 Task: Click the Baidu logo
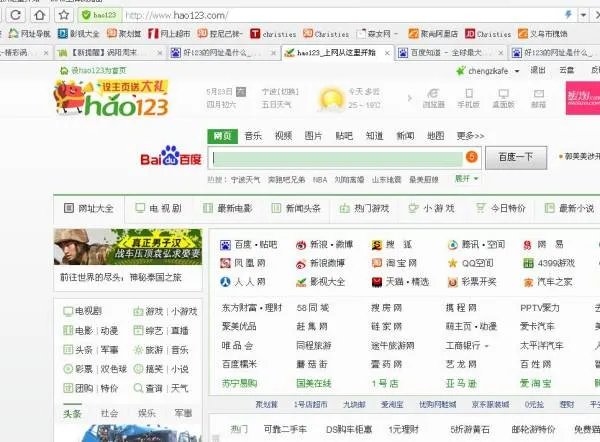coord(171,156)
